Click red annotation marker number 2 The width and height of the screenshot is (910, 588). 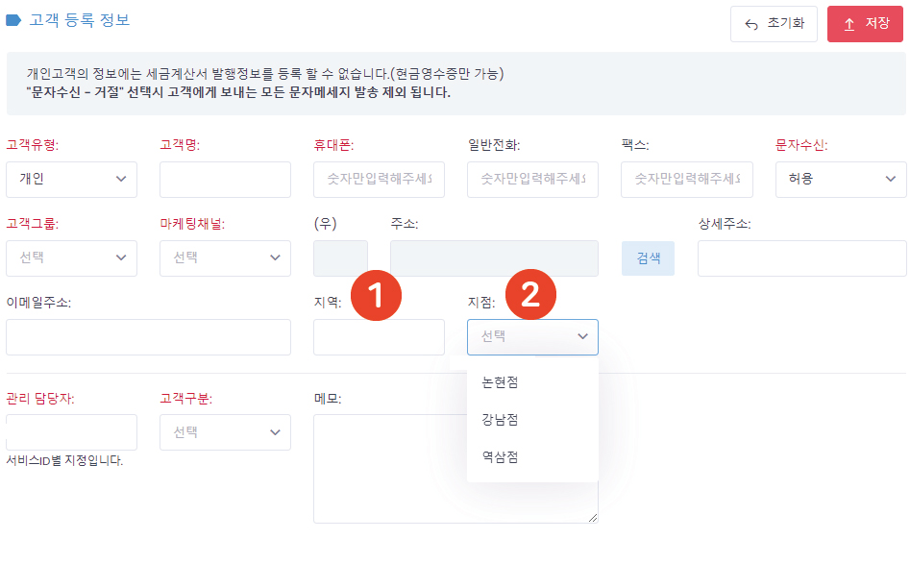pos(530,294)
